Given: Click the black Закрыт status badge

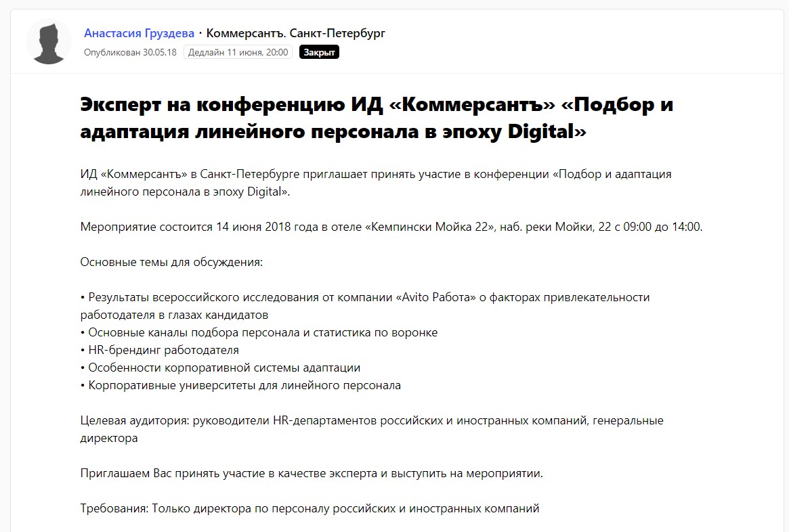Looking at the screenshot, I should click(x=319, y=52).
